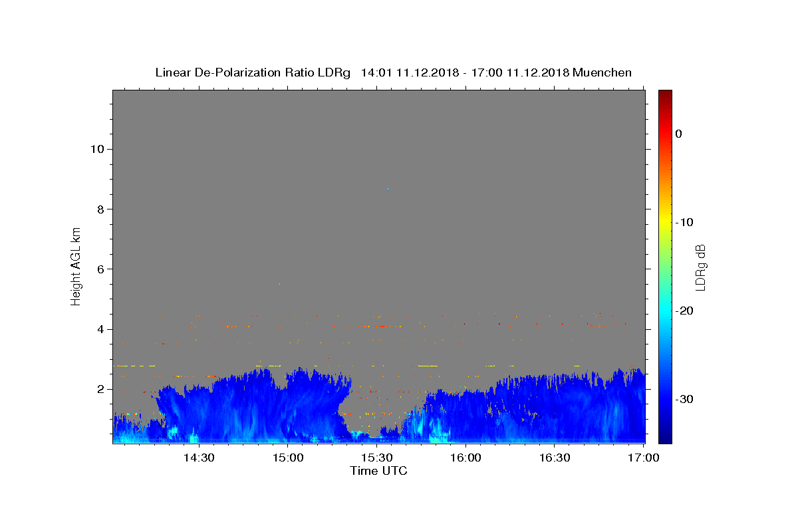Click the height tick label 8
The image size is (798, 532).
coord(99,209)
